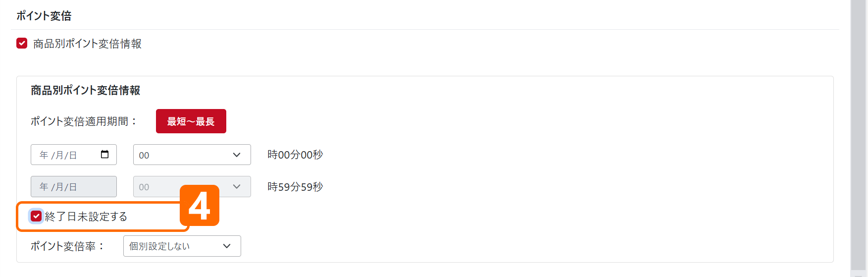This screenshot has width=868, height=277.
Task: Toggle the 終了日未設定する checkbox
Action: tap(36, 216)
